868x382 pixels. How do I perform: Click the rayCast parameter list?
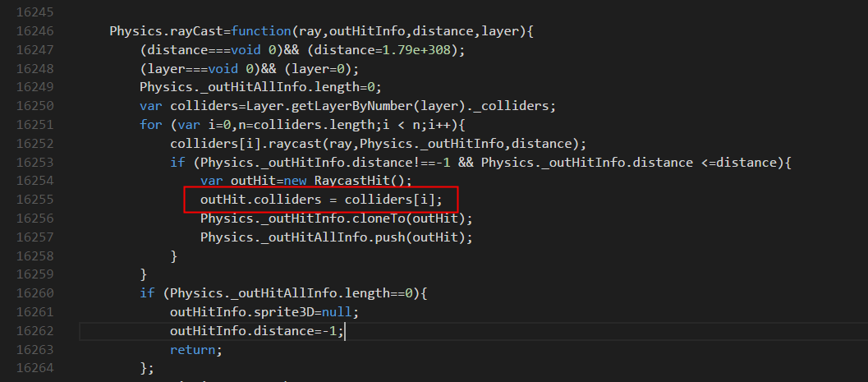point(409,31)
